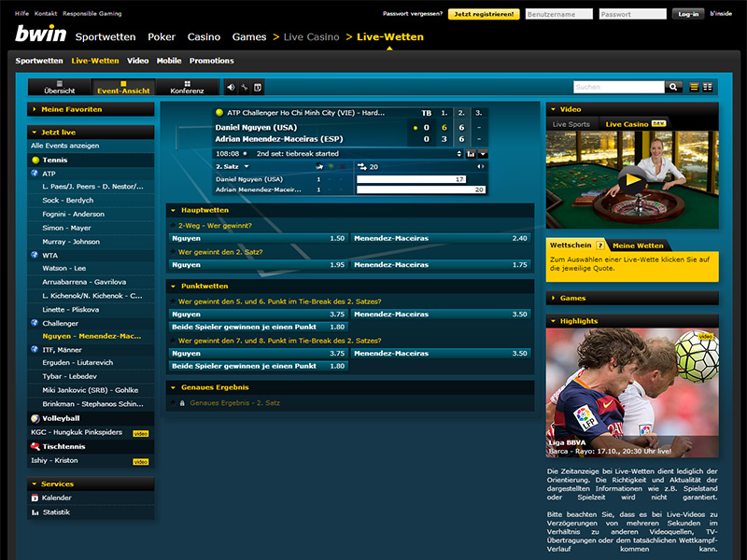Toggle sound with the speaker icon

point(231,87)
